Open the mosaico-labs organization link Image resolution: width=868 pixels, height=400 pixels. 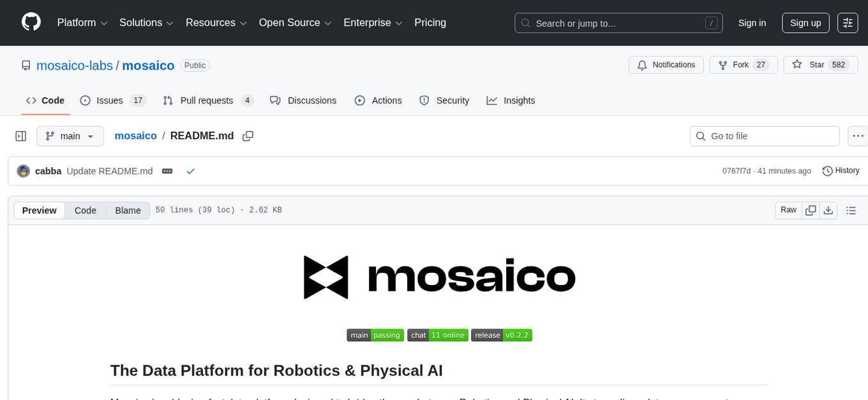point(75,65)
